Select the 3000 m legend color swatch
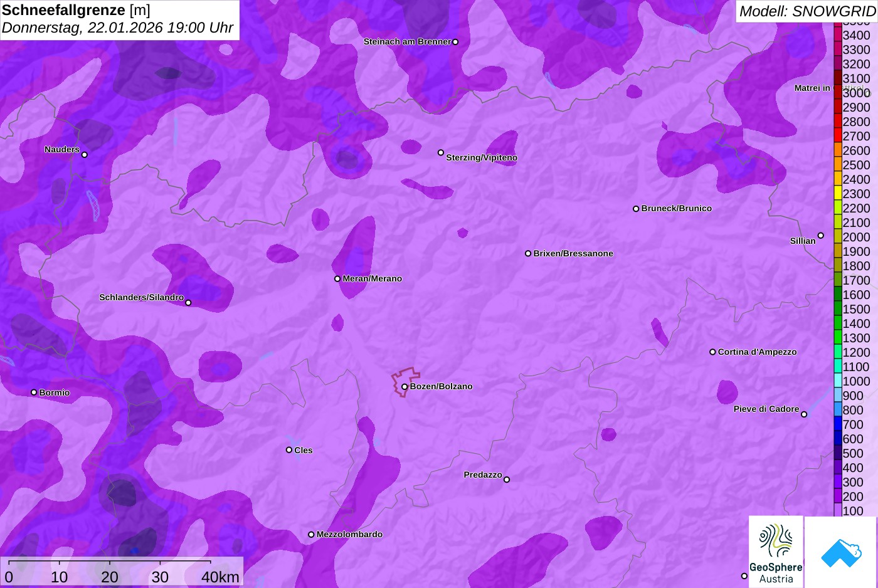The width and height of the screenshot is (878, 588). (837, 92)
